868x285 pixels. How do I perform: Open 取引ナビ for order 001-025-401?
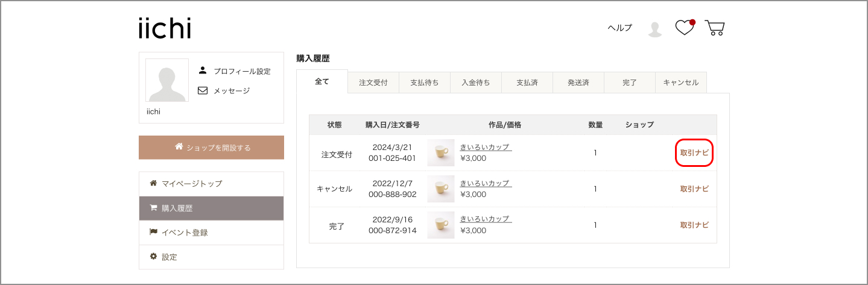[x=694, y=153]
